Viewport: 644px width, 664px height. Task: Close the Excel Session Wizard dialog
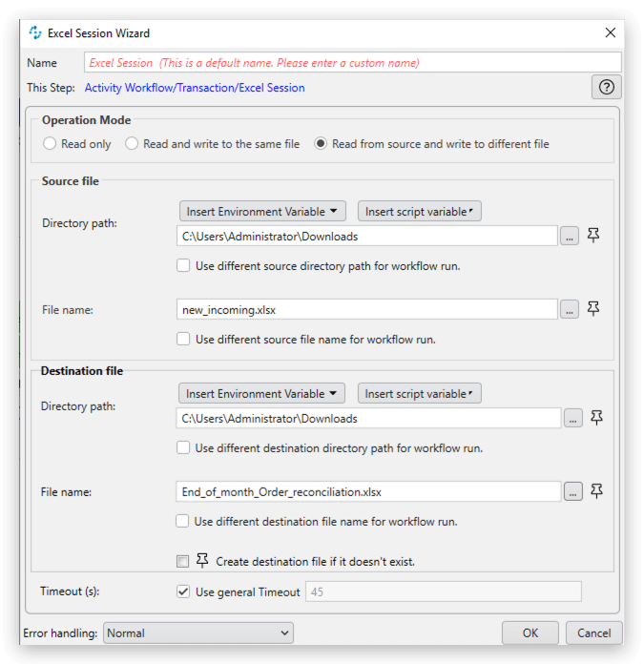[610, 32]
